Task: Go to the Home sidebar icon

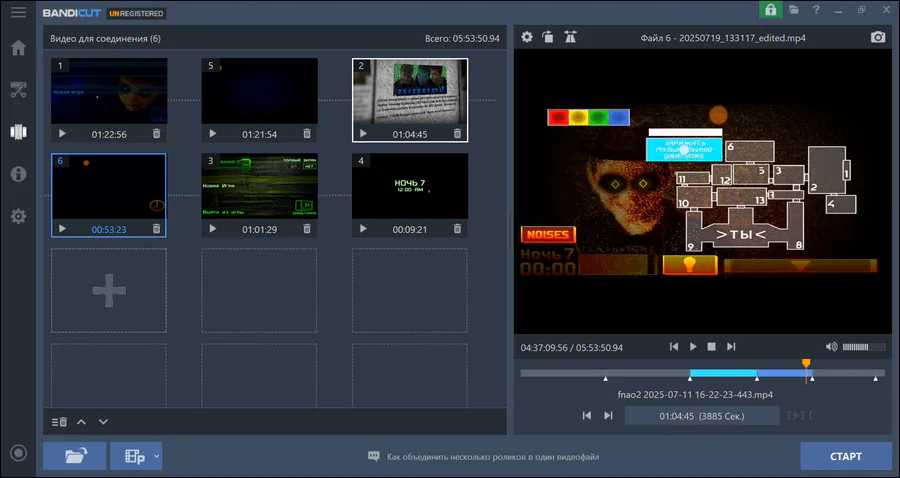Action: click(18, 48)
